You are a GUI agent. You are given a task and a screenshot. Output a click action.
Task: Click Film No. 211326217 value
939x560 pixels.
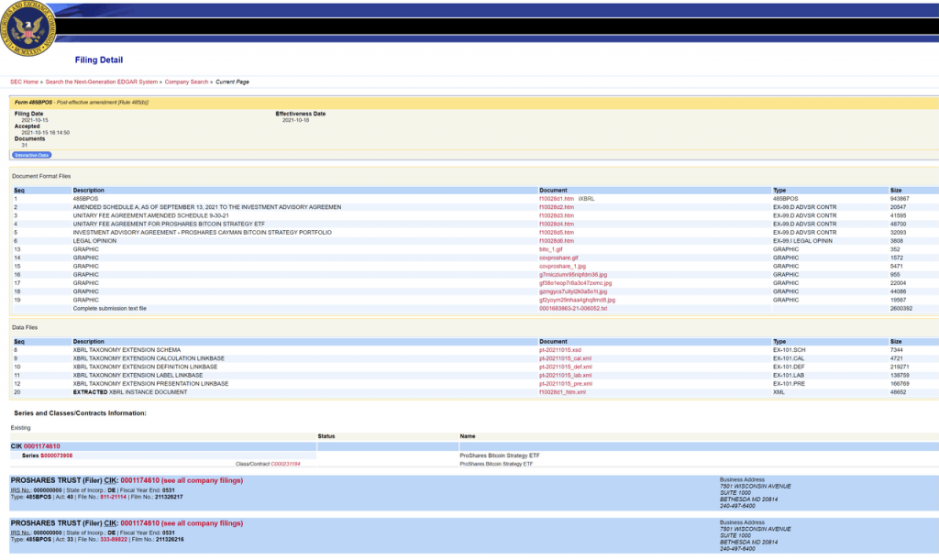pos(170,497)
